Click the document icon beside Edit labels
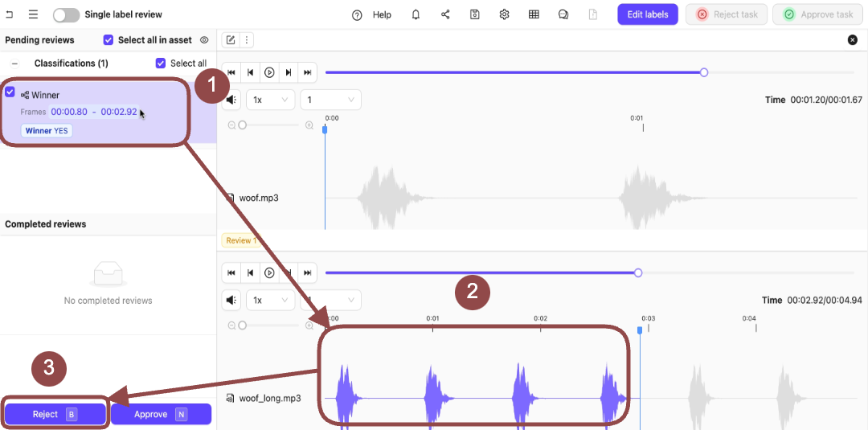Image resolution: width=868 pixels, height=430 pixels. 593,14
